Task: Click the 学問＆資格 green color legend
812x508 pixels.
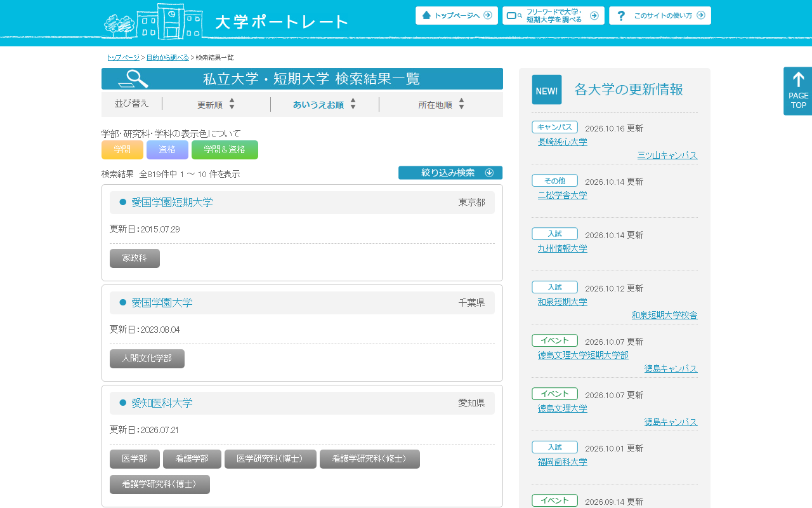Action: point(225,150)
